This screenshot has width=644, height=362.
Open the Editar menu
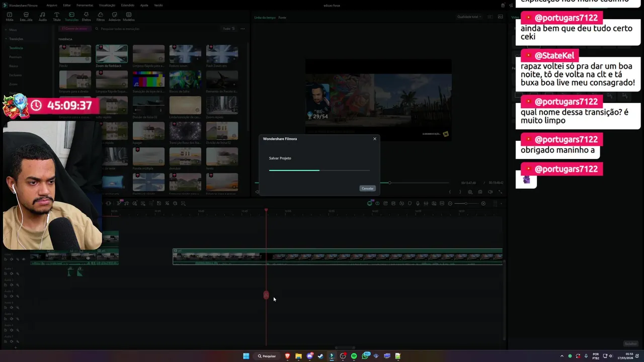[66, 5]
